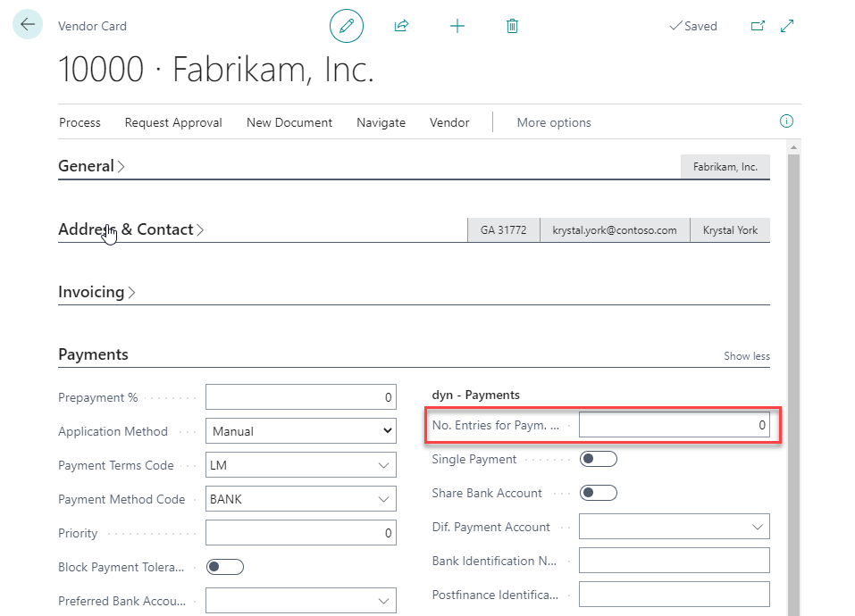Click the Show less link
The width and height of the screenshot is (855, 616).
click(746, 356)
